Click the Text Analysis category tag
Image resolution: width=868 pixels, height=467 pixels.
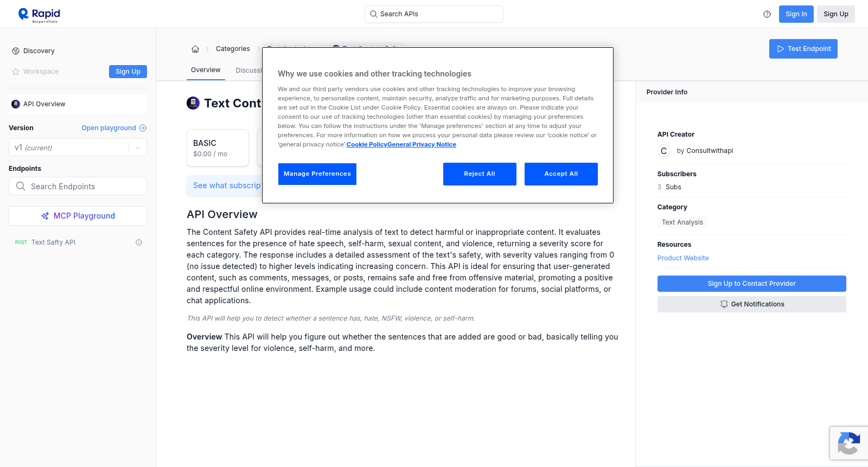682,222
